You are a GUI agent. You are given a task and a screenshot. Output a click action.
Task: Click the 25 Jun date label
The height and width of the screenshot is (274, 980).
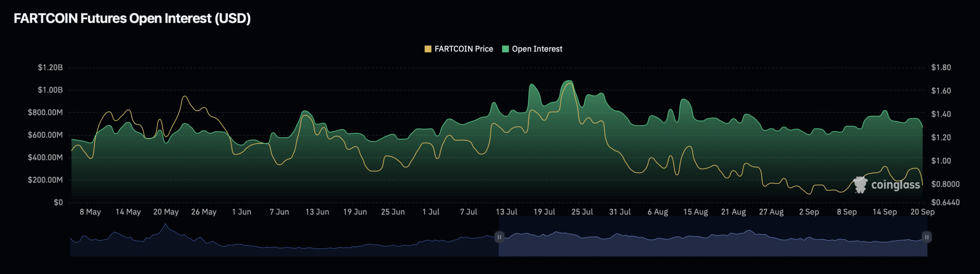pos(393,212)
